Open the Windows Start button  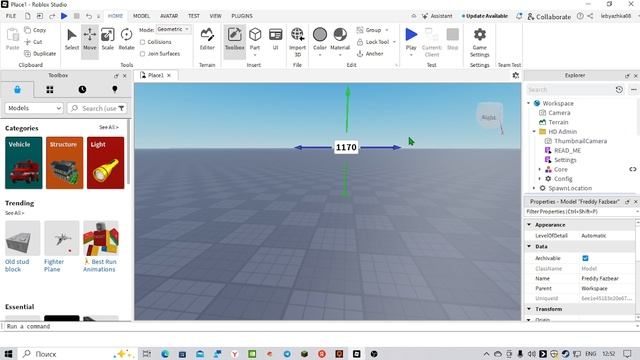[x=8, y=354]
